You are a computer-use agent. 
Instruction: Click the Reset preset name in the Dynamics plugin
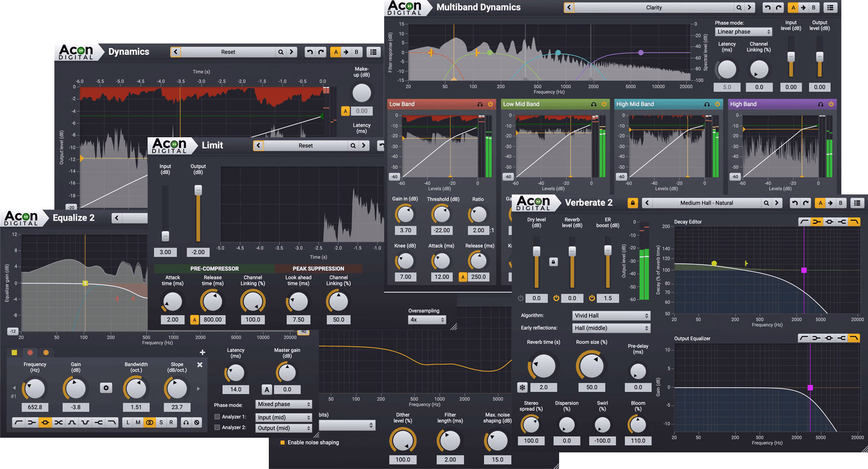click(x=228, y=52)
